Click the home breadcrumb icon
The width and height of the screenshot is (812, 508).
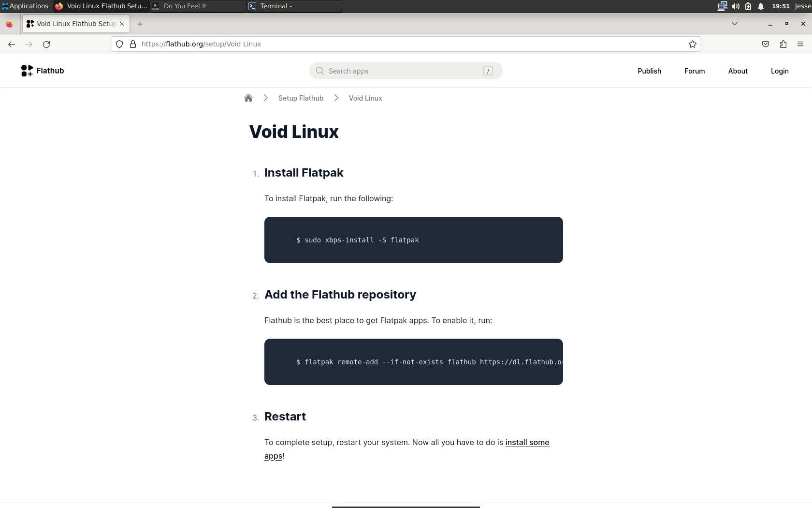coord(248,98)
